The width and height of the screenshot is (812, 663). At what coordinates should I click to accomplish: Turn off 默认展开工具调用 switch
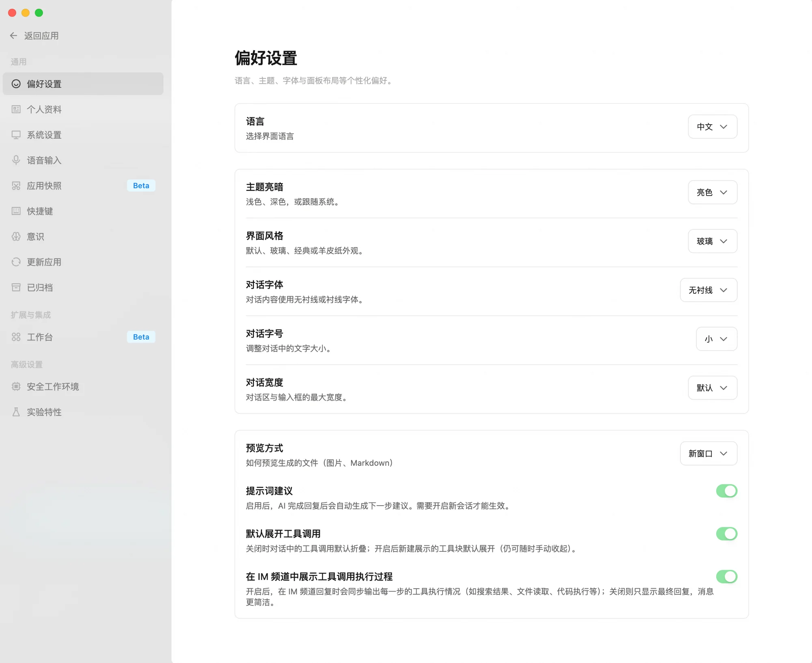pyautogui.click(x=726, y=534)
